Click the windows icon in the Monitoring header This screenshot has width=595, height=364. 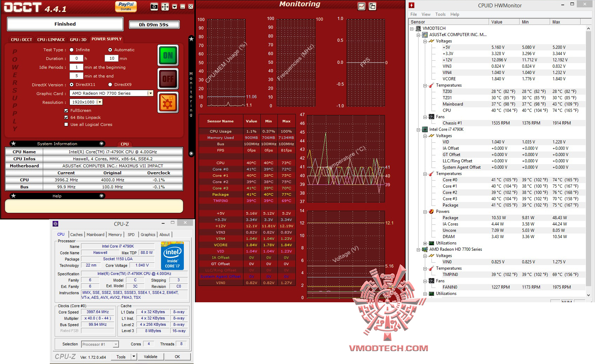click(372, 6)
